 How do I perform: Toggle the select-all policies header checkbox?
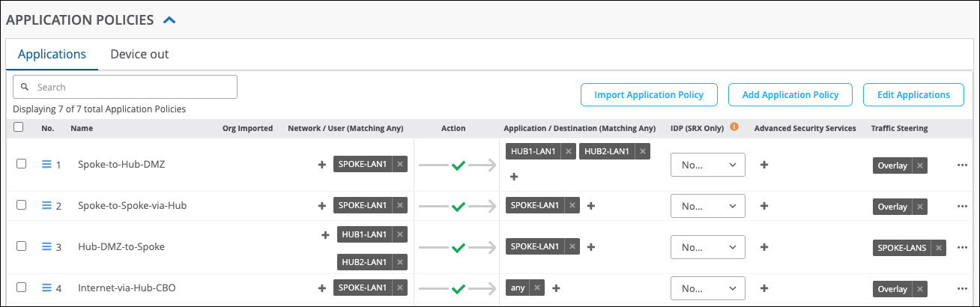click(19, 127)
